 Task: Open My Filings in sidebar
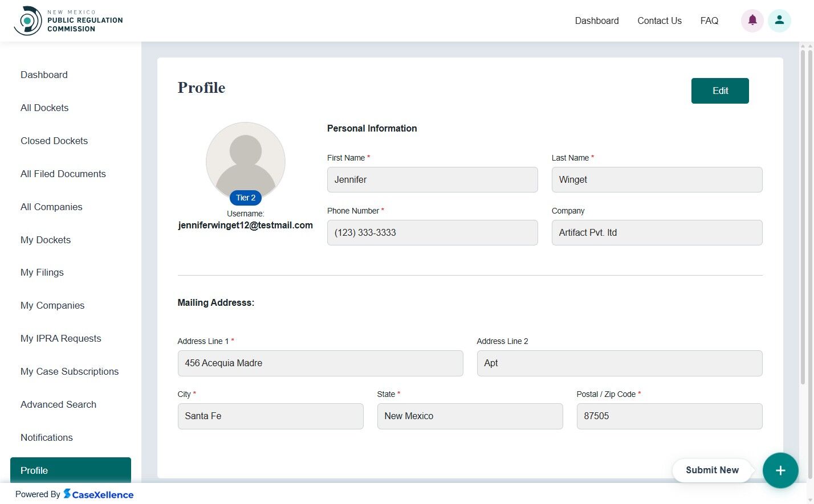(x=42, y=272)
